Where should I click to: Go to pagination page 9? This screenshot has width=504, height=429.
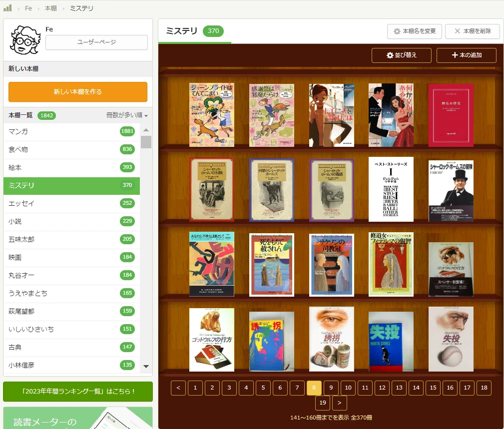(x=331, y=388)
